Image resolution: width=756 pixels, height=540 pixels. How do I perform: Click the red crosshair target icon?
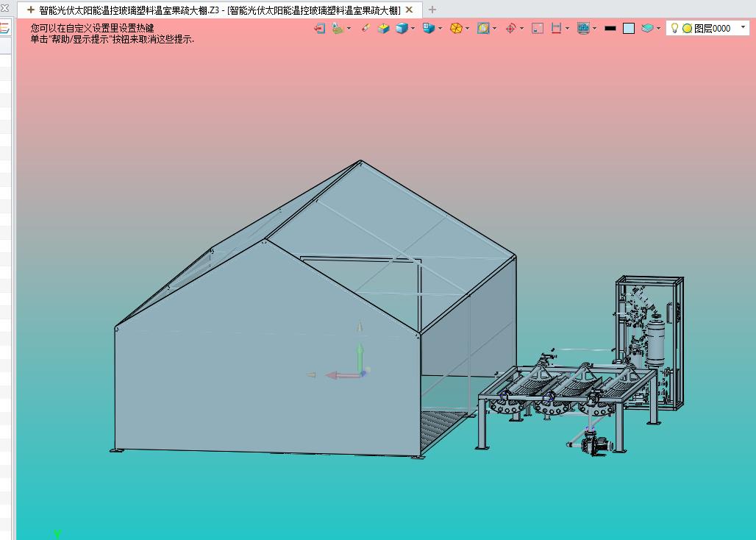tap(510, 29)
